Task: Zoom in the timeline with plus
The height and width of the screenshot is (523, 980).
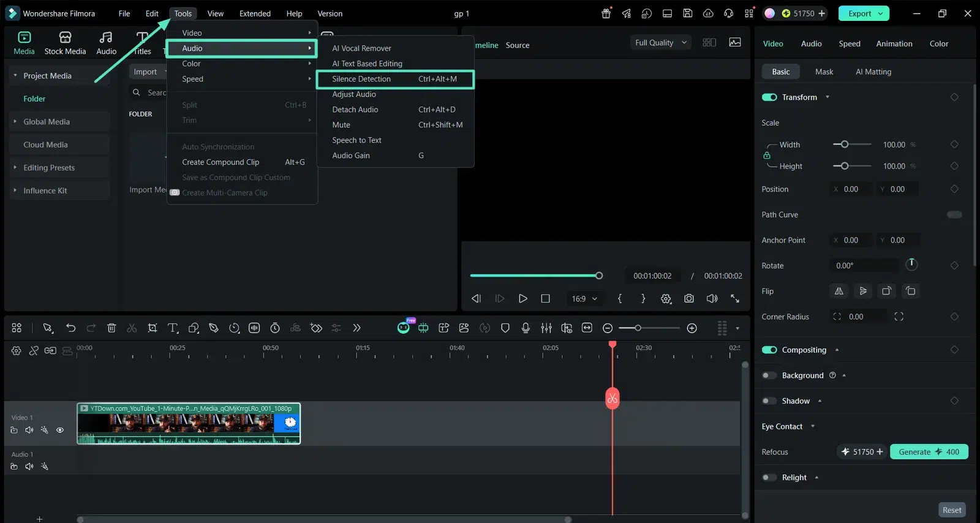Action: tap(692, 328)
